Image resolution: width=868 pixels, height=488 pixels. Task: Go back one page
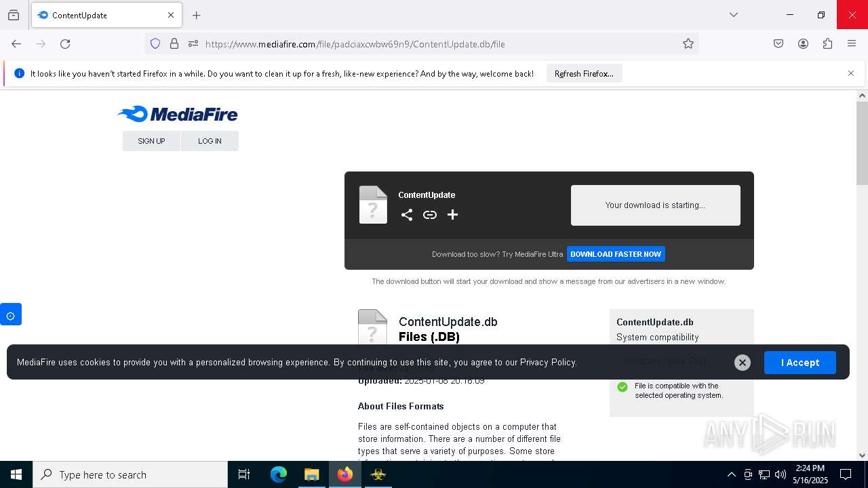click(x=16, y=44)
